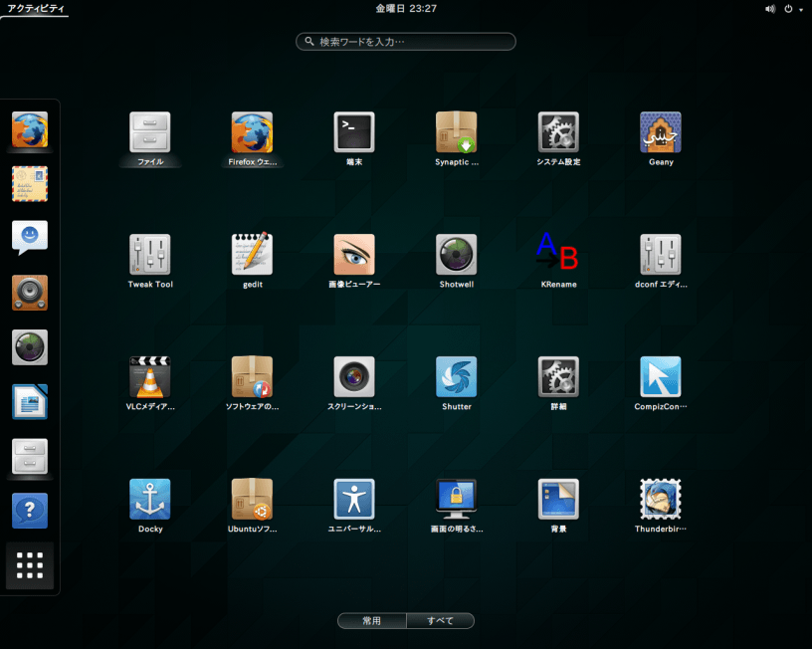Click the Firefox icon in the dash
Image resolution: width=812 pixels, height=649 pixels.
coord(30,130)
